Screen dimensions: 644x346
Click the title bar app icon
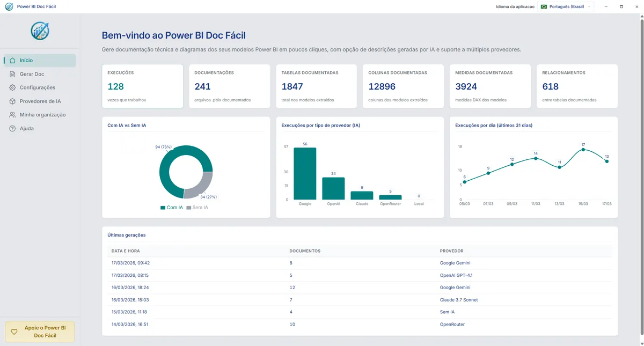9,6
